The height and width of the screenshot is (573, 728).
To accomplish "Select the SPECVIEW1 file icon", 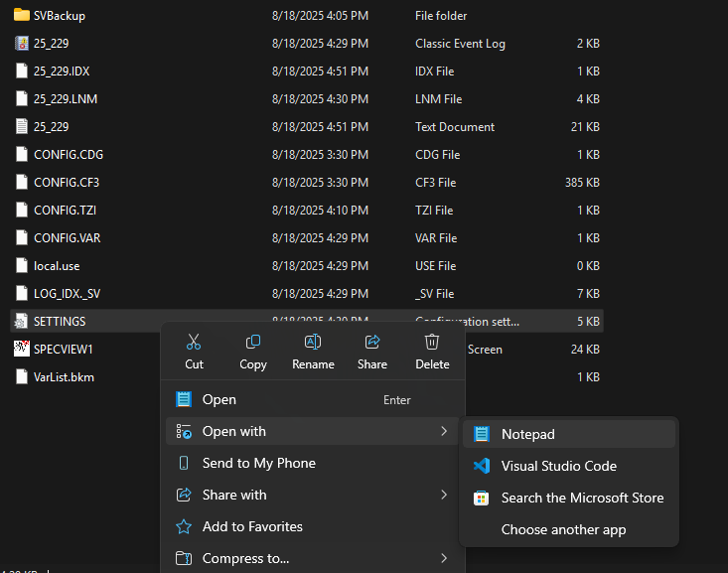I will point(22,349).
